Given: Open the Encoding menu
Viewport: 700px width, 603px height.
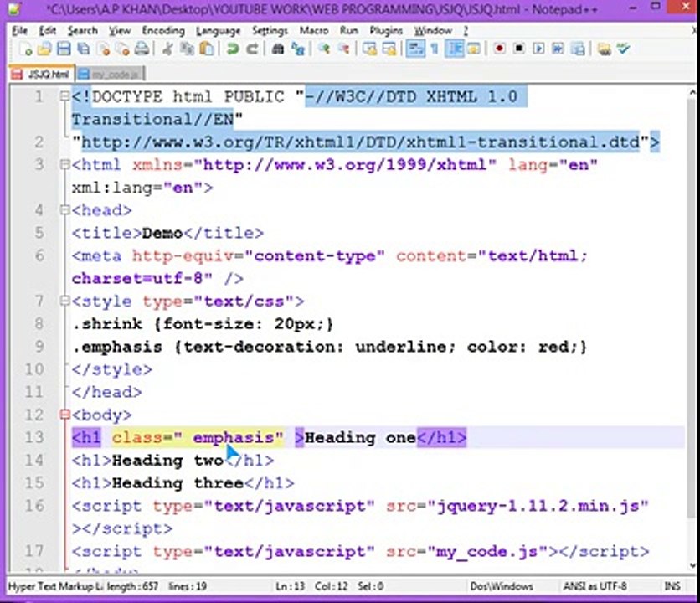Looking at the screenshot, I should click(163, 30).
